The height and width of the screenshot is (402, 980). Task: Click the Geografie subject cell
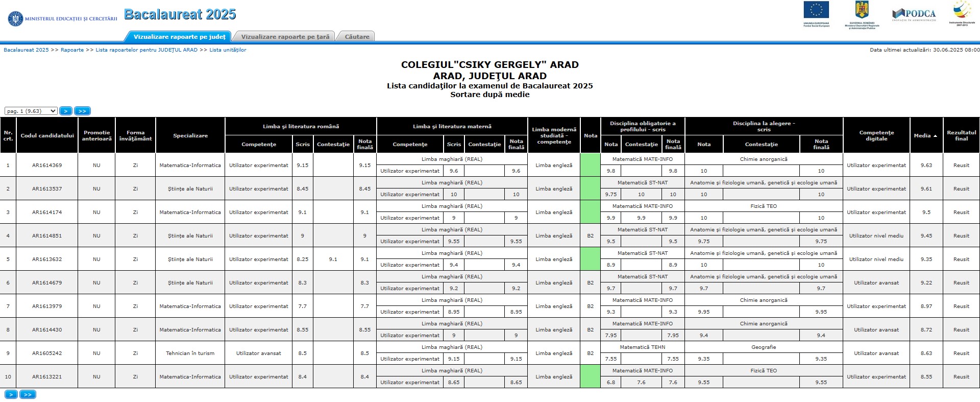(764, 347)
